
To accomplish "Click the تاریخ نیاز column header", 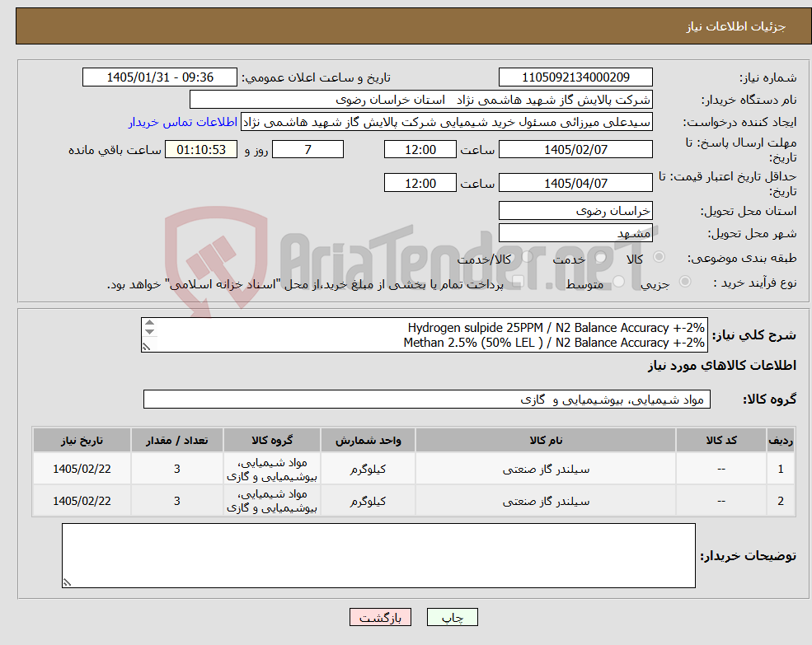I will tap(82, 440).
